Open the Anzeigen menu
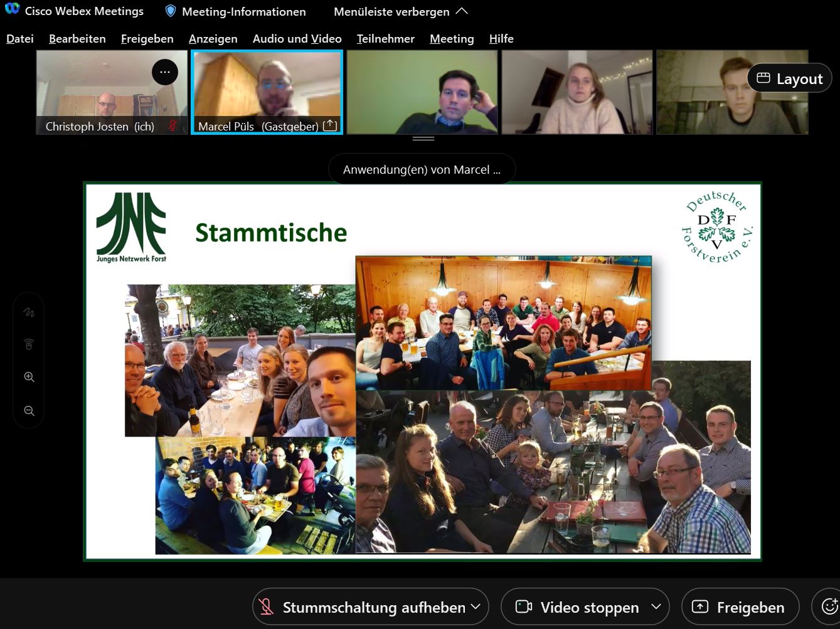Screen dimensions: 840x629 click(213, 39)
